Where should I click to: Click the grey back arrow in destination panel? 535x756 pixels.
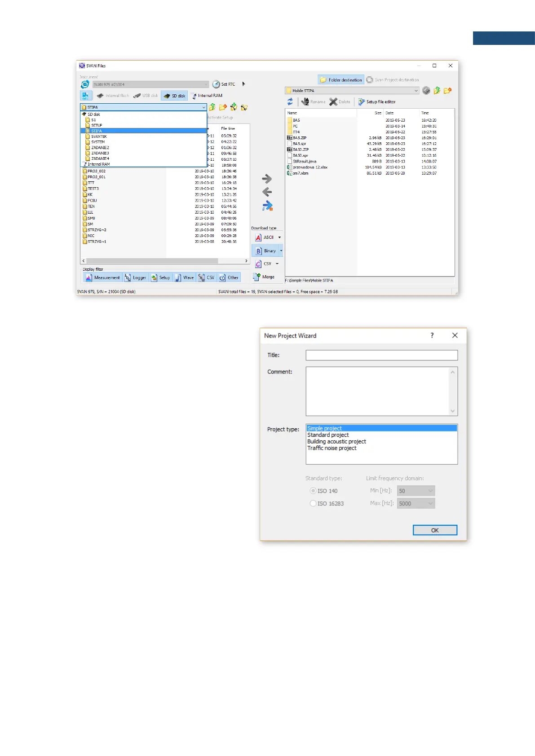point(426,91)
